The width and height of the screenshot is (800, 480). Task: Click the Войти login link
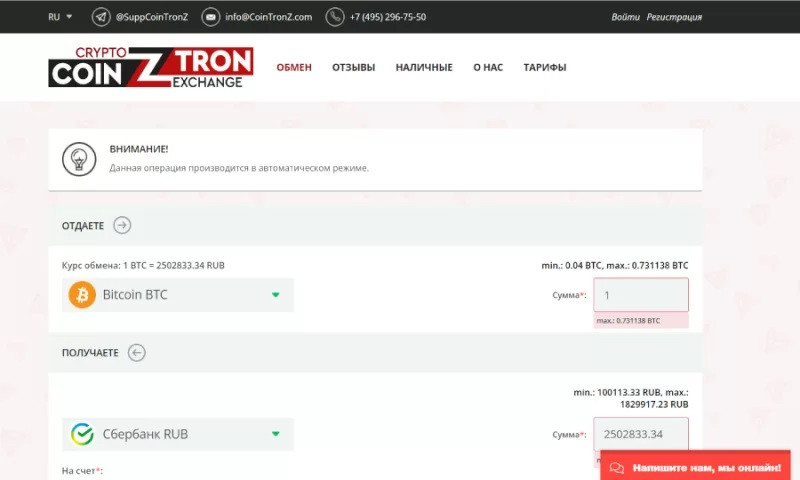point(625,17)
